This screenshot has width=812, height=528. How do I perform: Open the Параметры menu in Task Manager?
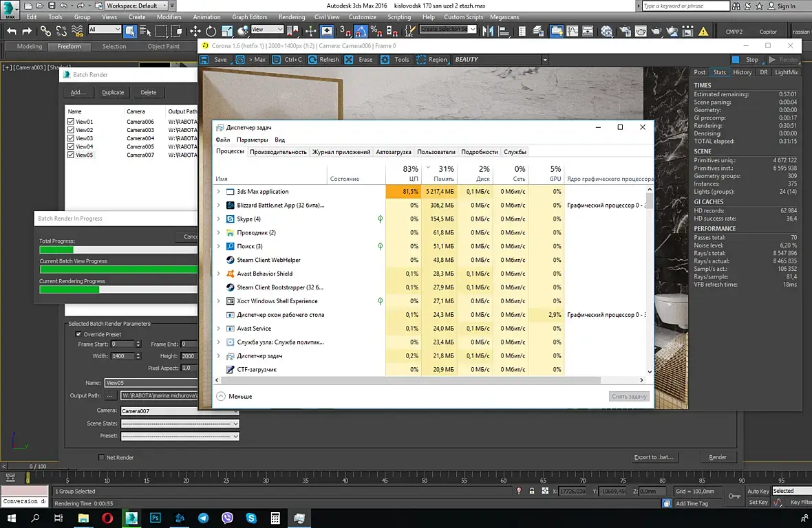[252, 140]
